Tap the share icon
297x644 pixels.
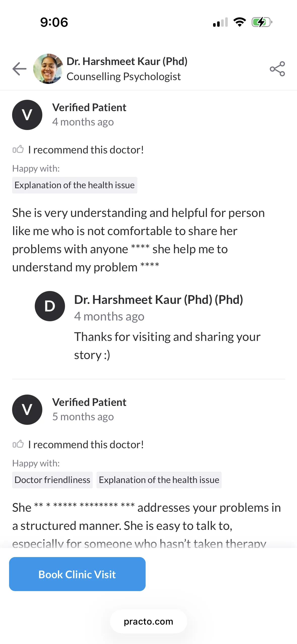click(277, 69)
